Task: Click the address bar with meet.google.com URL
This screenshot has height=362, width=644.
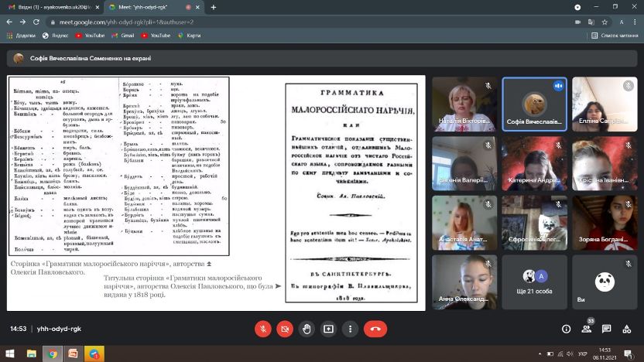Action: 232,22
